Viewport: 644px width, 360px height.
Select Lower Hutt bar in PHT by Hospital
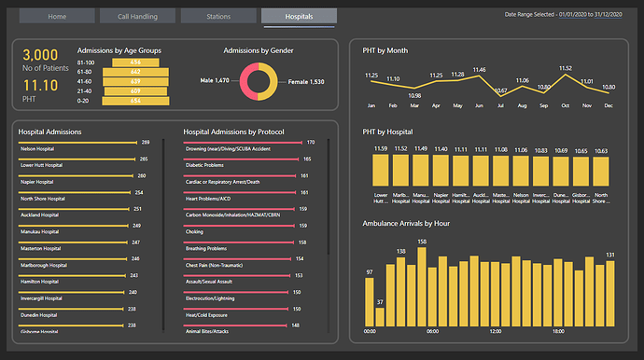click(x=380, y=171)
